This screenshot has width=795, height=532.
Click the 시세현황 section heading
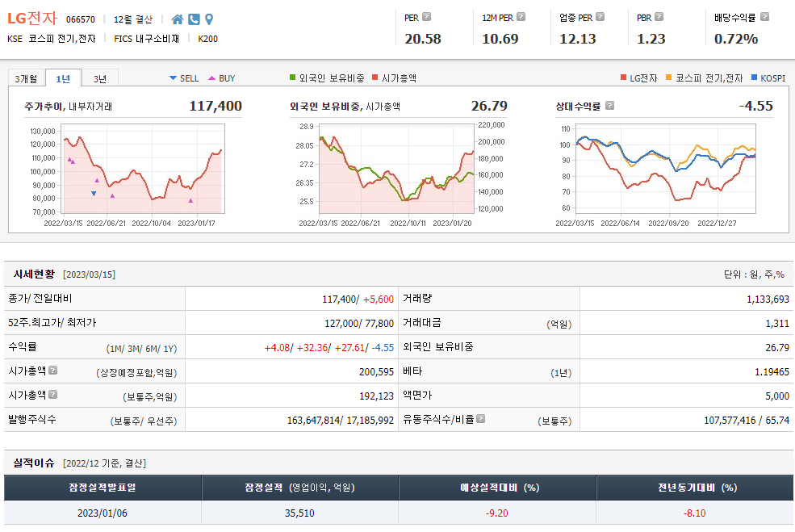point(34,274)
